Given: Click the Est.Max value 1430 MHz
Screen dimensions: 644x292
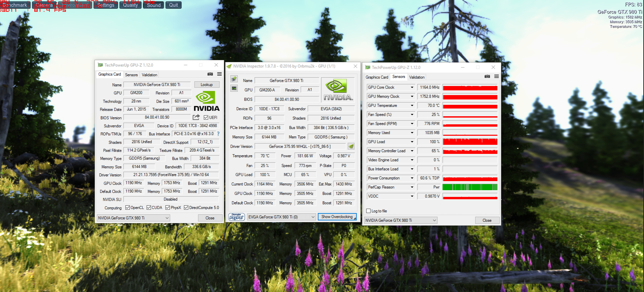Looking at the screenshot, I should coord(344,184).
